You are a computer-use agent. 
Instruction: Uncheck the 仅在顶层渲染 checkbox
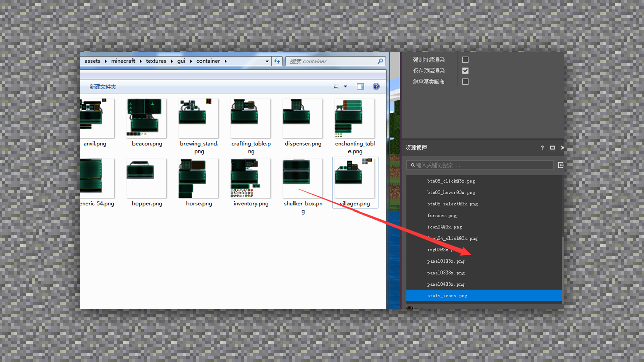[x=465, y=71]
